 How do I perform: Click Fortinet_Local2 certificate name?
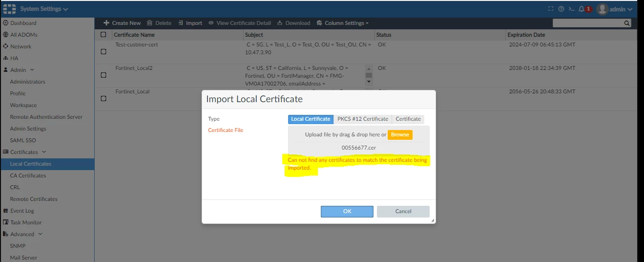[x=134, y=68]
